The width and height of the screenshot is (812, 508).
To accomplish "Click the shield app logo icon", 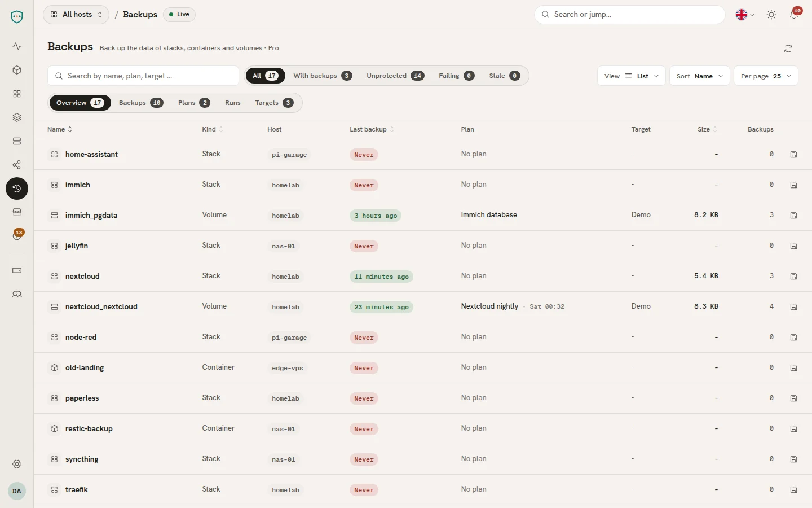I will click(17, 17).
